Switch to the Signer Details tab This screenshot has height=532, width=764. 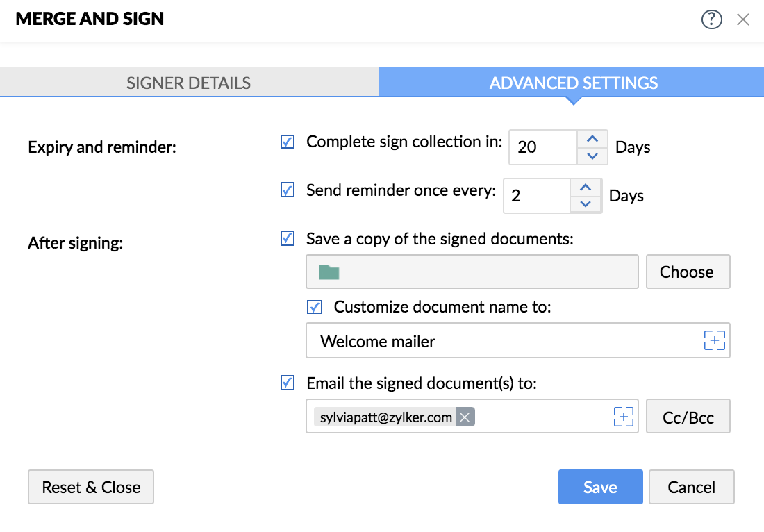(x=189, y=83)
